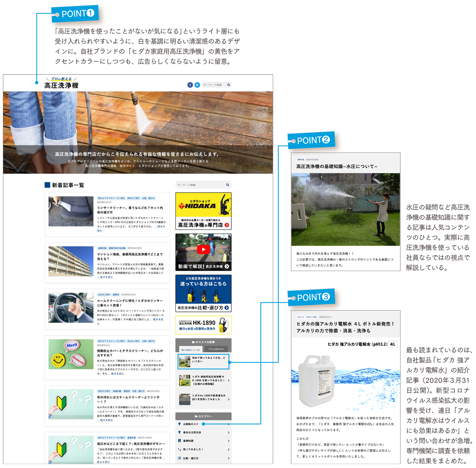Click the list icon beside 比較・選び方 category
Viewport: 476px width, 468px height.
point(180,458)
